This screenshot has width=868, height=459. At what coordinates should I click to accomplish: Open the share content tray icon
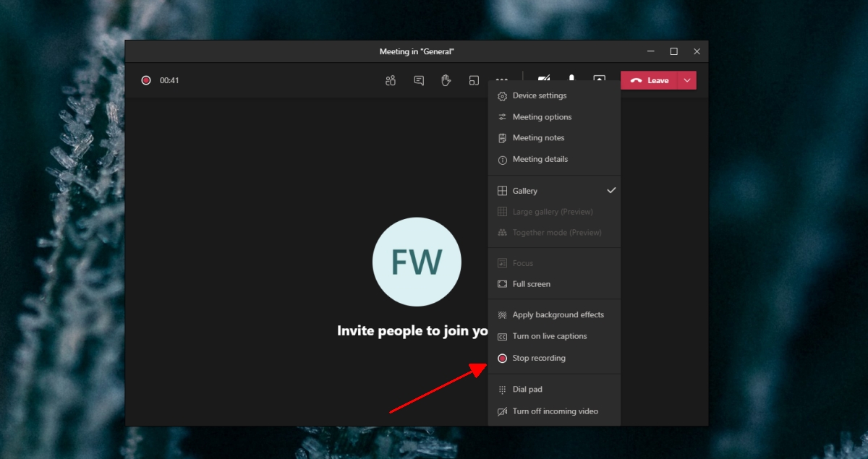[599, 78]
